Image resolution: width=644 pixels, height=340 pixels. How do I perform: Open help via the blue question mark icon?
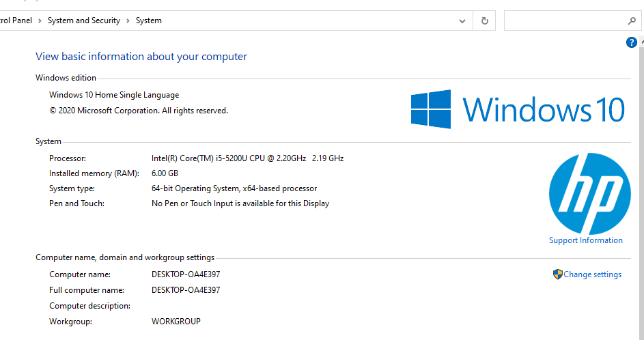point(632,43)
